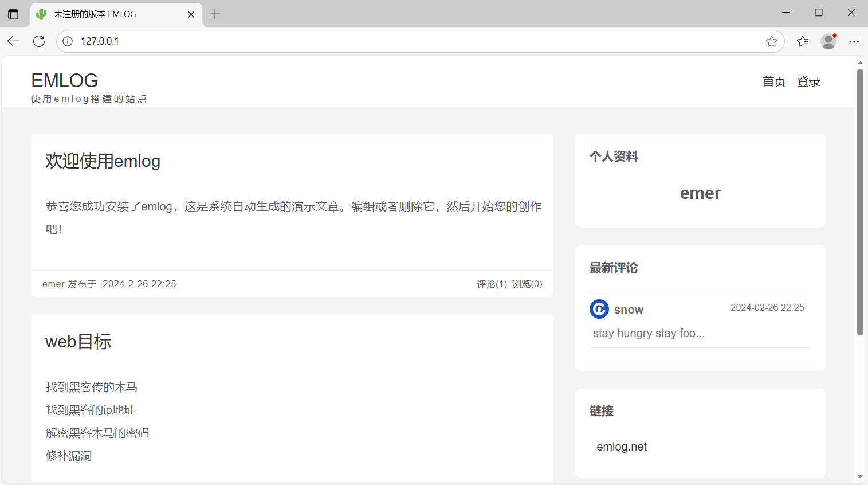Click the 登录 menu item
The height and width of the screenshot is (485, 868).
point(808,81)
